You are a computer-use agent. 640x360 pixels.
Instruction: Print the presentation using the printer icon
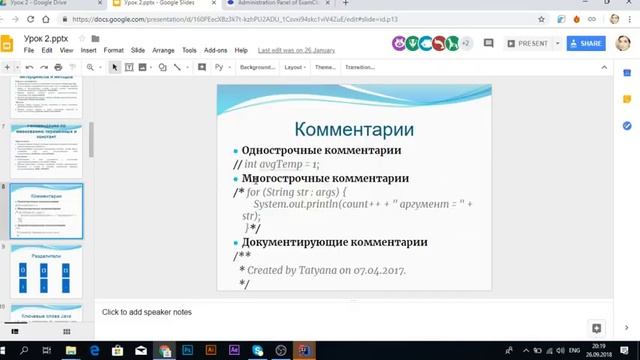[x=58, y=67]
